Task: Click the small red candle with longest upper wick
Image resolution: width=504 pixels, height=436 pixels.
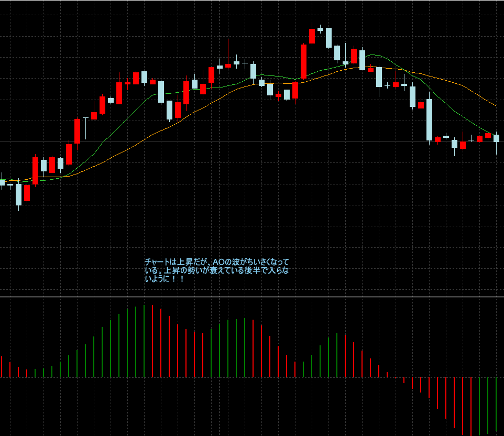Action: click(x=228, y=66)
